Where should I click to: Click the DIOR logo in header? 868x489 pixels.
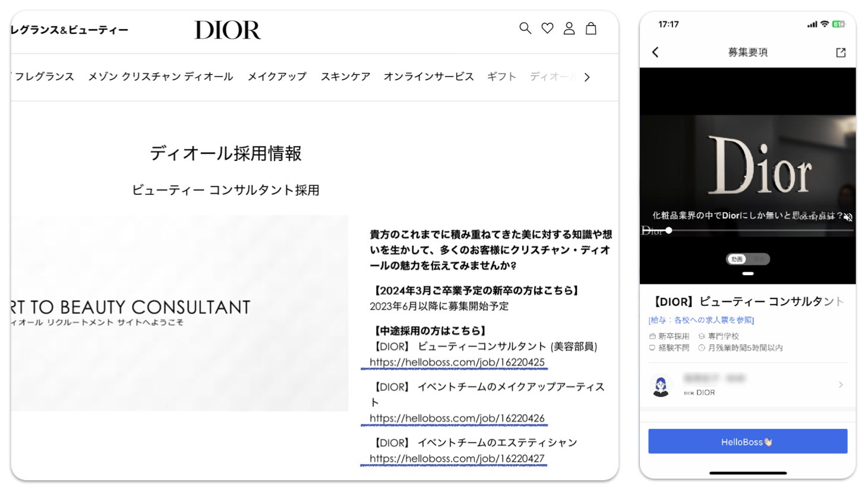pos(228,30)
